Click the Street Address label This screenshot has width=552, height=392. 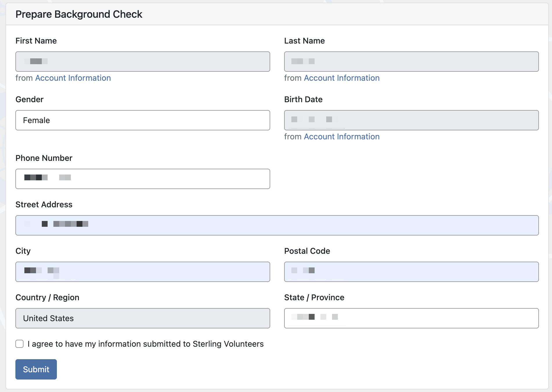44,204
